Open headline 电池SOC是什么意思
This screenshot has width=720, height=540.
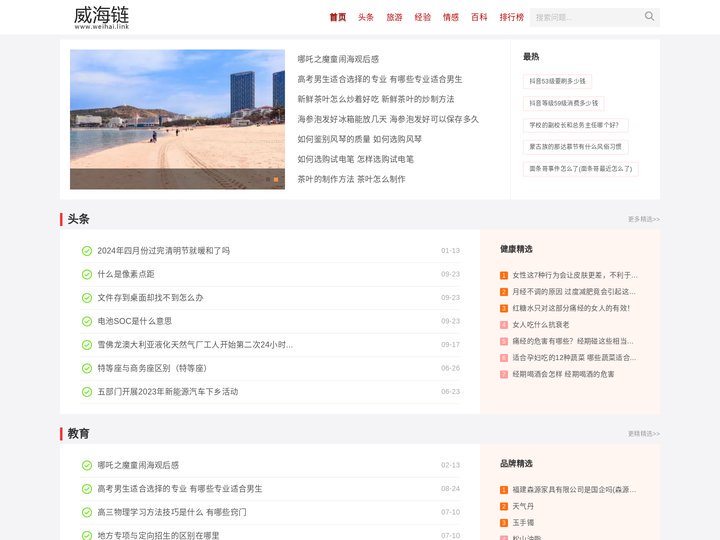pos(135,321)
